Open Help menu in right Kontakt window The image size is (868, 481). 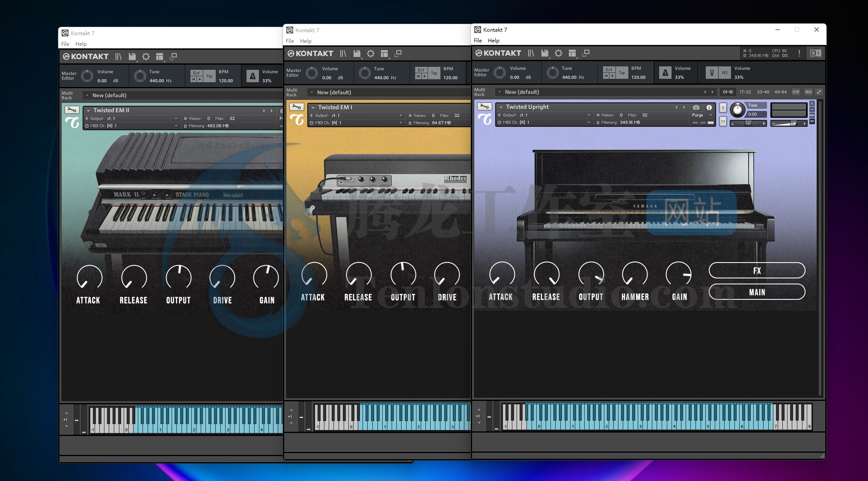click(x=493, y=41)
